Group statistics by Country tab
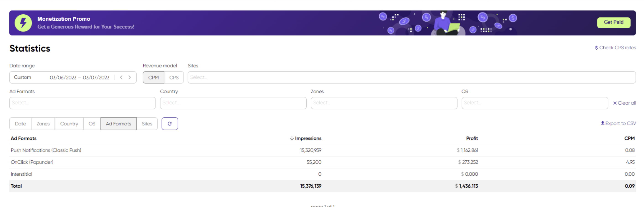Viewport: 644px width, 207px height. click(x=69, y=124)
